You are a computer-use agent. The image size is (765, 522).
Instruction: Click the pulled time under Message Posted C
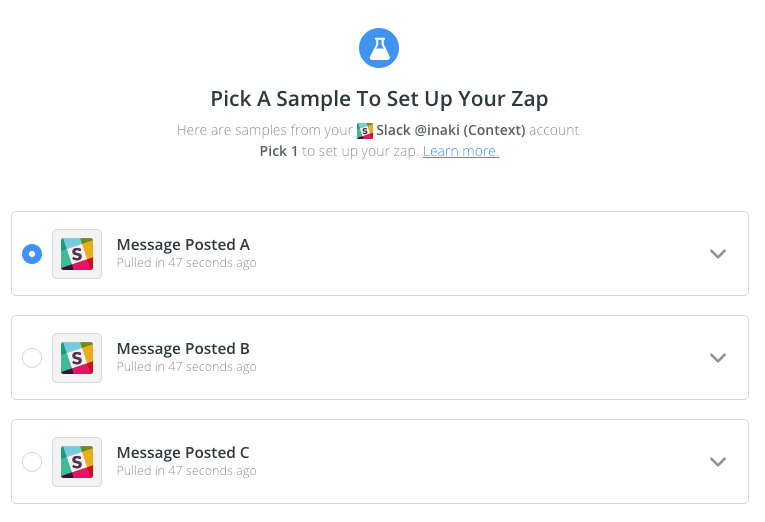pos(186,471)
